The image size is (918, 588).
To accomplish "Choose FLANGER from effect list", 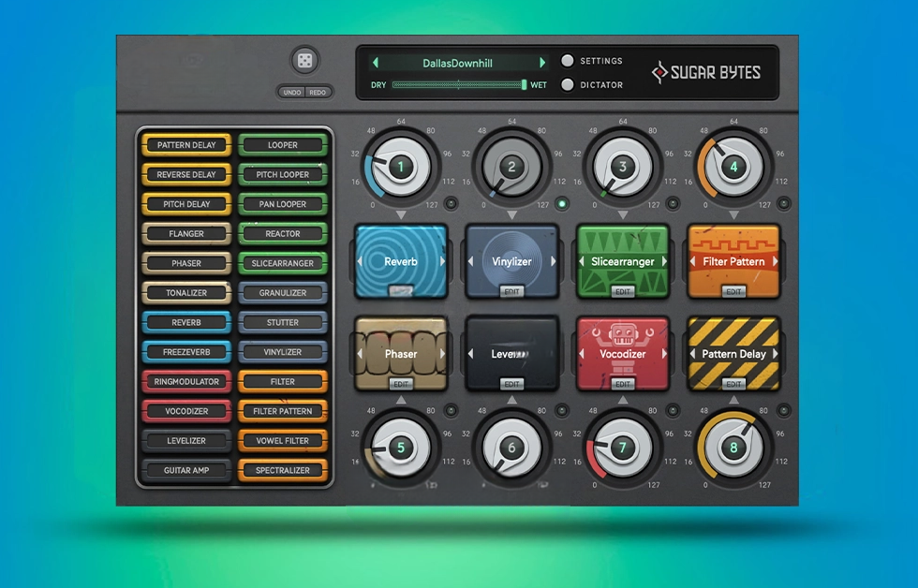I will coord(186,233).
